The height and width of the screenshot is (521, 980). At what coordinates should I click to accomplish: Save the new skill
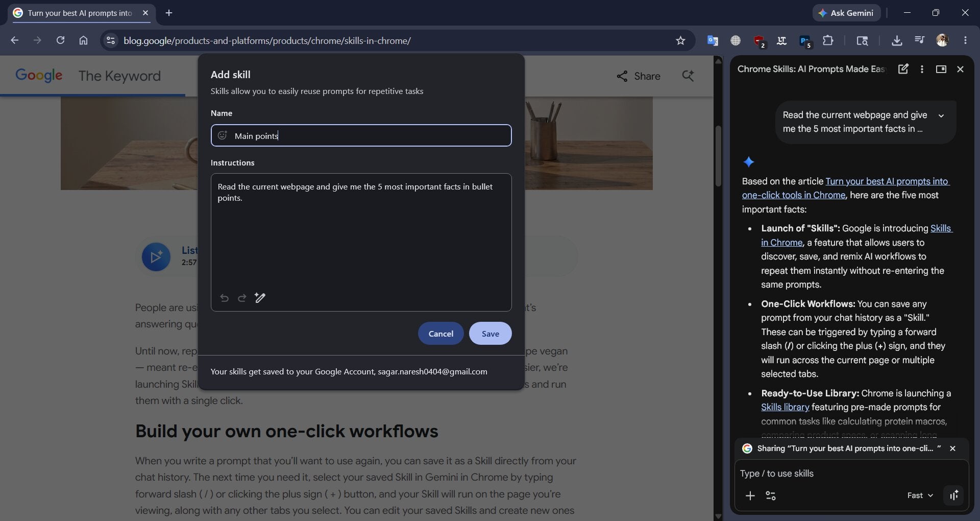[x=490, y=334]
